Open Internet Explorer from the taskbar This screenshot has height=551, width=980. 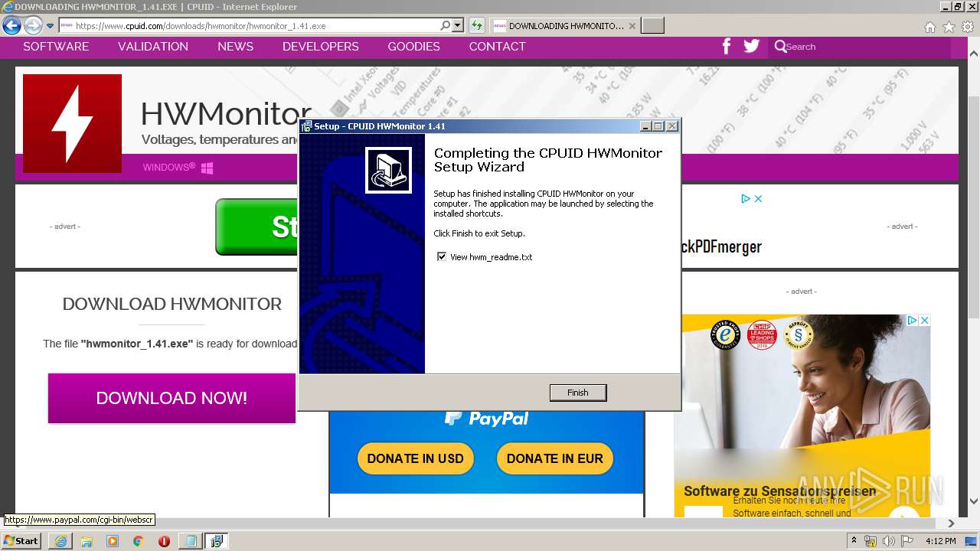pyautogui.click(x=60, y=541)
